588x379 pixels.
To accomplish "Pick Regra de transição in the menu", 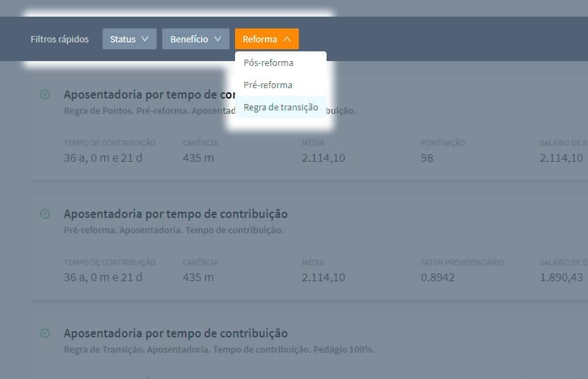I will coord(281,108).
